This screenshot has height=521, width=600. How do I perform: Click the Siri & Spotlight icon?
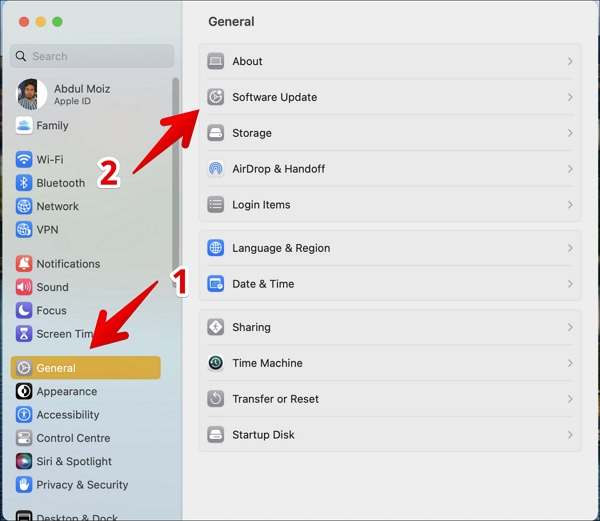pos(24,461)
